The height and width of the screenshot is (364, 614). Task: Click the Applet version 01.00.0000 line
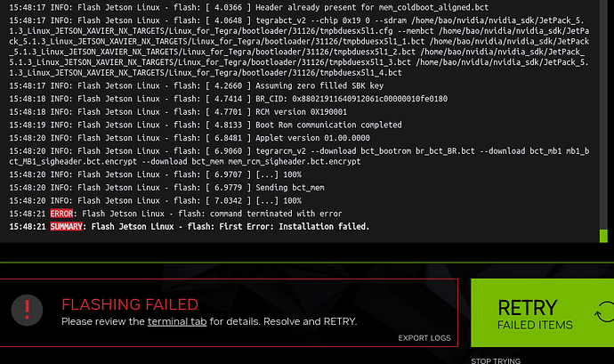coord(190,138)
